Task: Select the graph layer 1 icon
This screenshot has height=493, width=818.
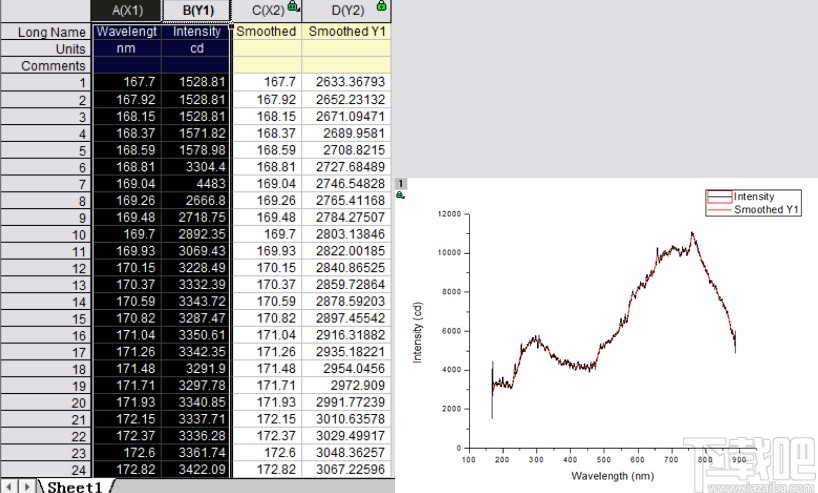Action: tap(400, 184)
